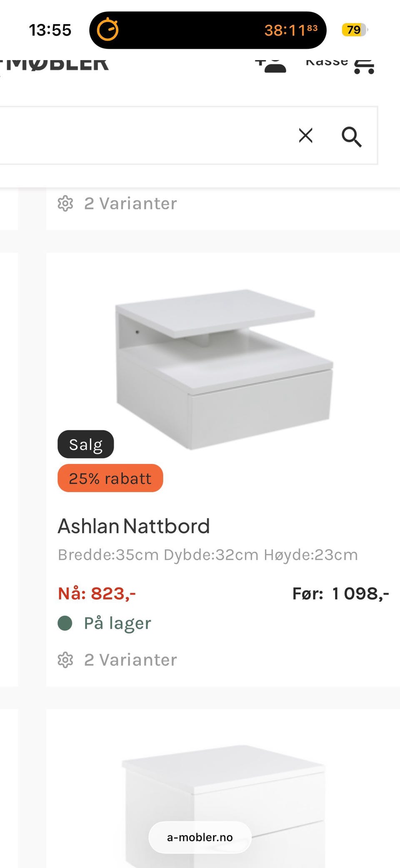Click the variants gear icon below På lager
This screenshot has height=868, width=400.
click(x=65, y=660)
